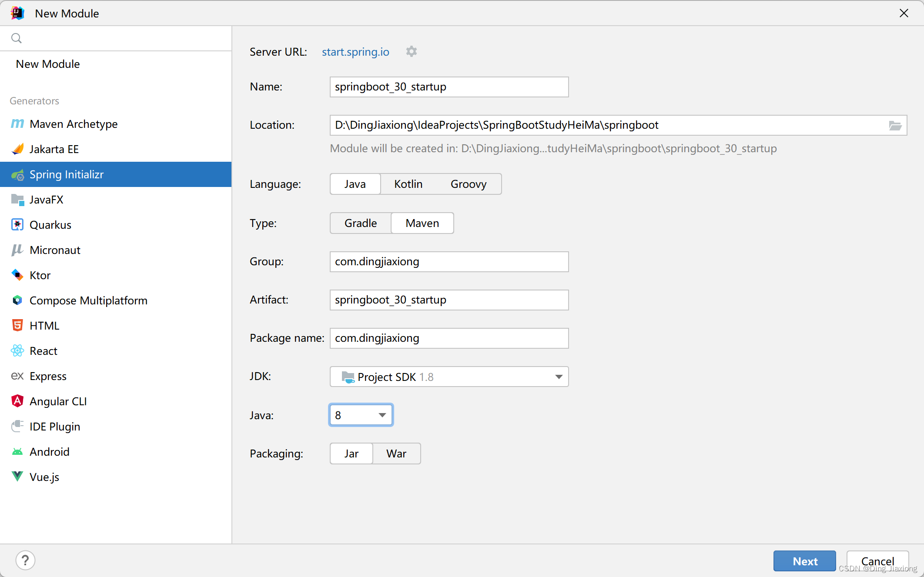Click the start.spring.io server URL link
Image resolution: width=924 pixels, height=577 pixels.
(x=356, y=51)
